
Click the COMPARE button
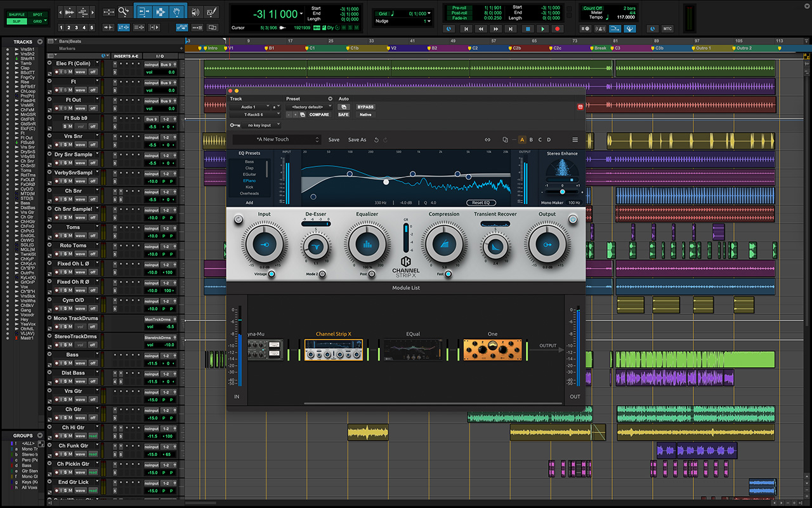tap(319, 114)
